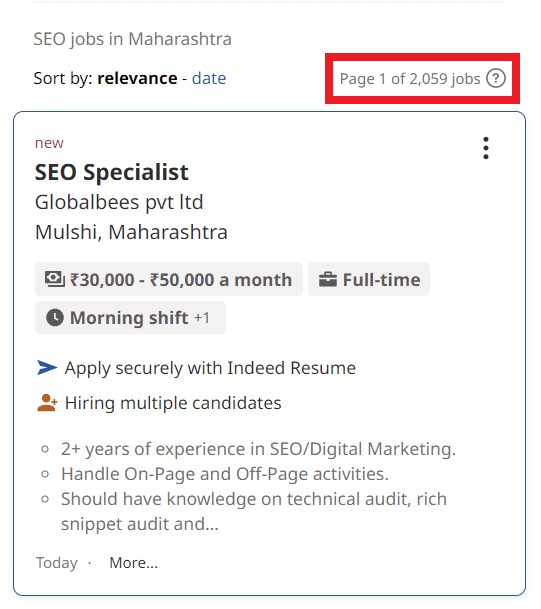Expand the Morning shift +1 tag

130,318
